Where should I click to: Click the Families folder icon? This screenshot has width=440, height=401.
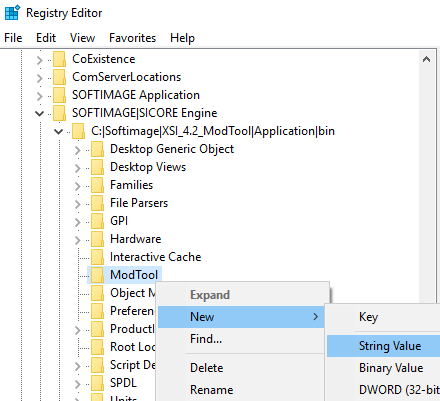(x=97, y=185)
